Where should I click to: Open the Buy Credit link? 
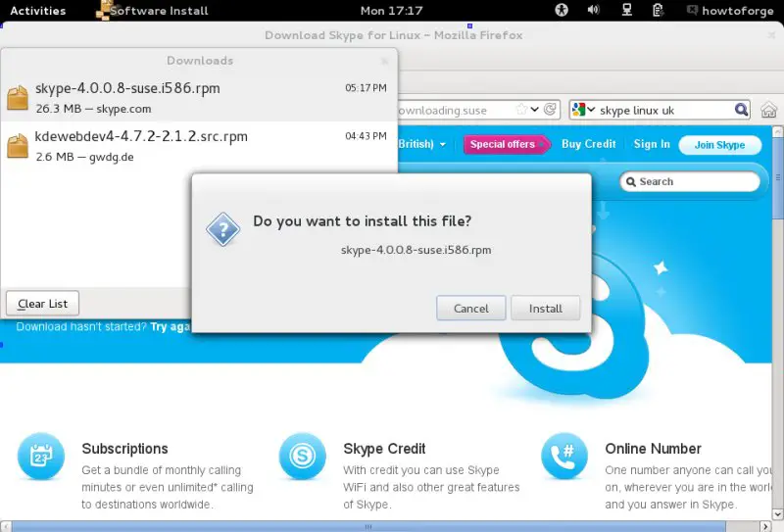pos(589,144)
